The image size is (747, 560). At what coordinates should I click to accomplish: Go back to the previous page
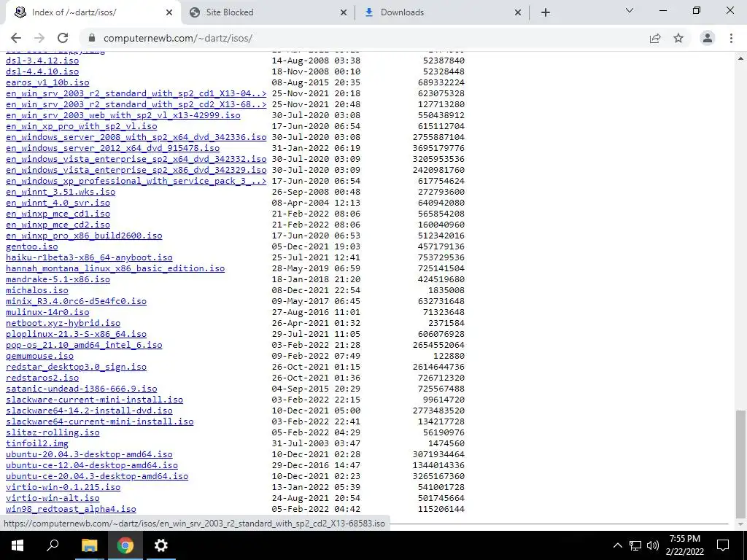(16, 38)
